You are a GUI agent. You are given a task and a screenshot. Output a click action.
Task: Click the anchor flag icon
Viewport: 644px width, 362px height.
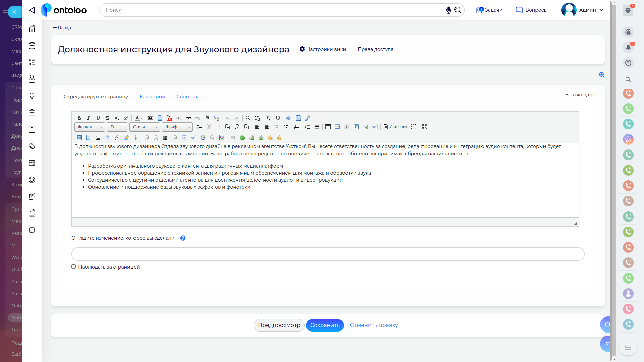click(x=207, y=118)
